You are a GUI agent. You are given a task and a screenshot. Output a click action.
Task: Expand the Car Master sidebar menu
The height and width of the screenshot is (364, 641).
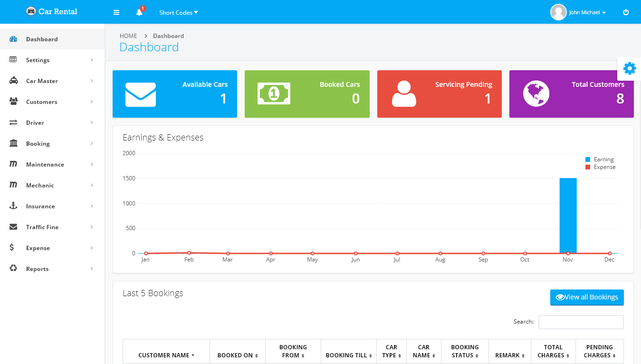52,81
